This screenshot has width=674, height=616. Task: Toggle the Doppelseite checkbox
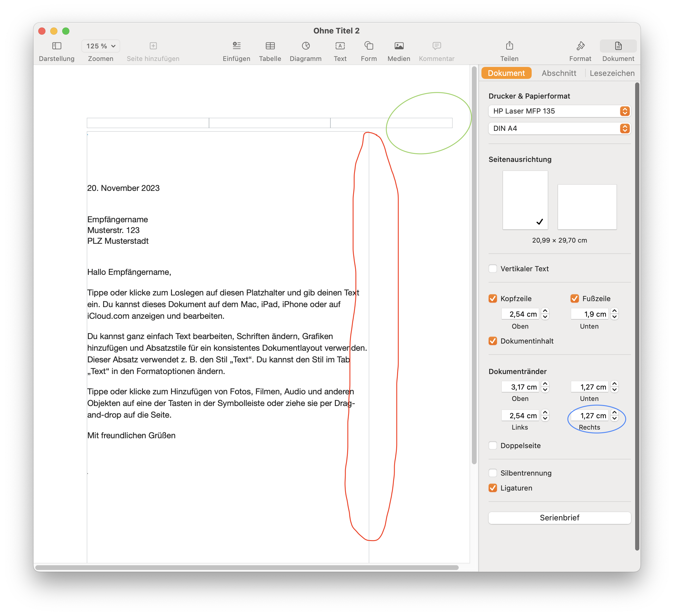(492, 445)
